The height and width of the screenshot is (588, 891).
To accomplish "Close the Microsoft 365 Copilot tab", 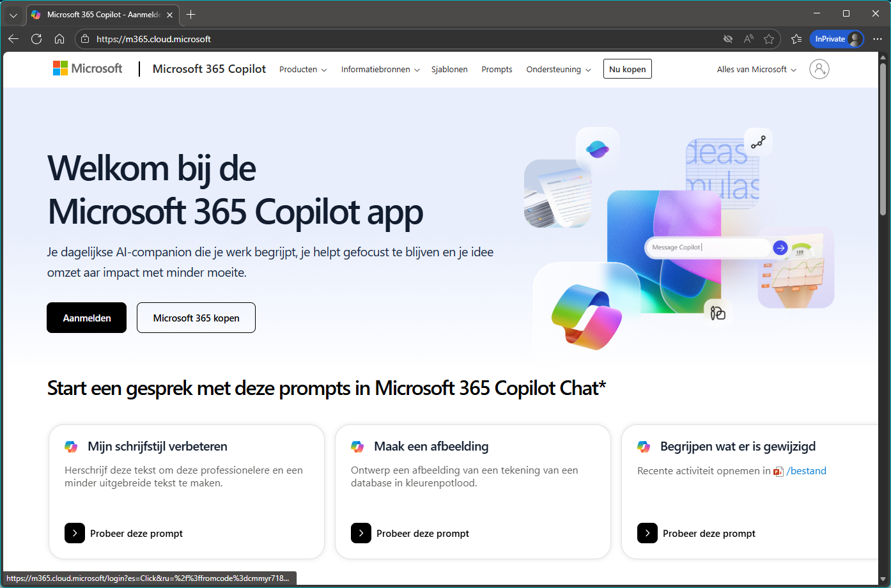I will coord(169,15).
